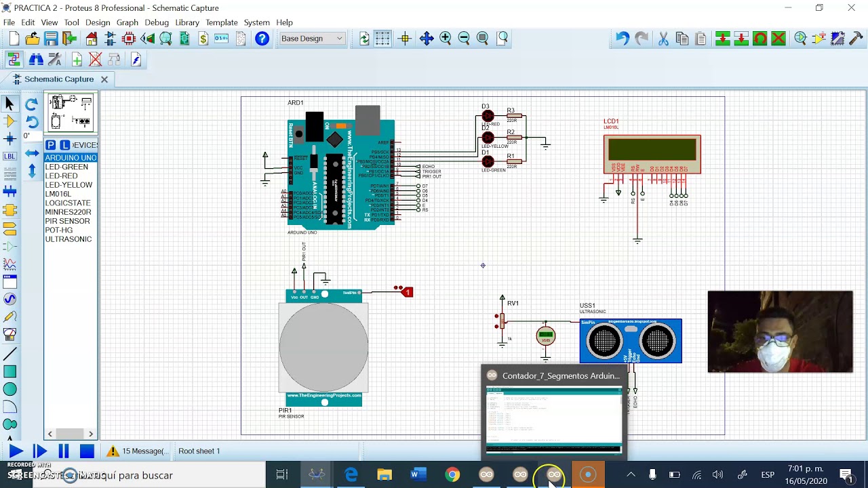Open search with the binoculars icon
The image size is (868, 488).
coord(36,60)
